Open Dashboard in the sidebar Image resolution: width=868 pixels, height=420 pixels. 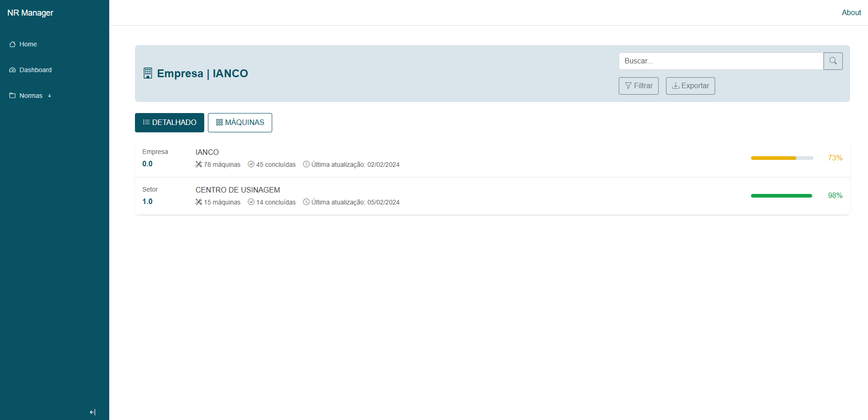(x=35, y=70)
